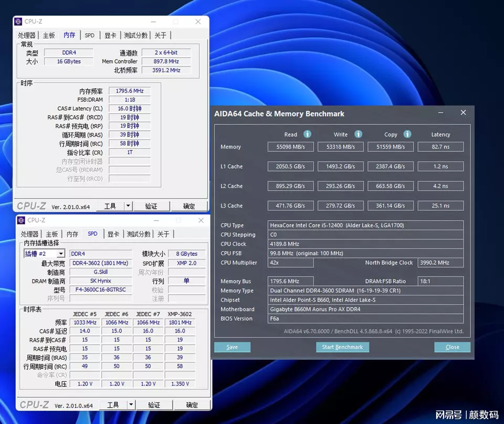The width and height of the screenshot is (504, 424).
Task: Click 制造商 value G.Skill
Action: 101,272
